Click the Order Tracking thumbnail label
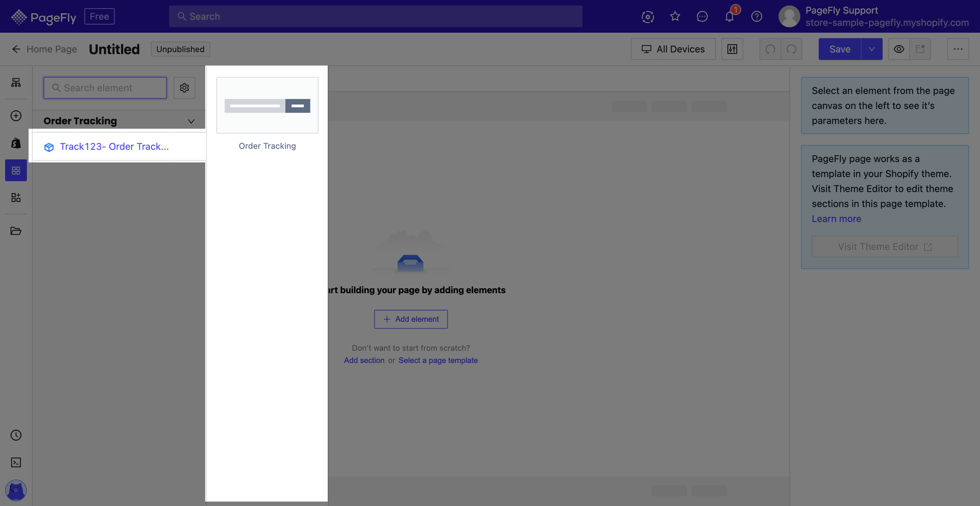The width and height of the screenshot is (980, 506). coord(267,146)
